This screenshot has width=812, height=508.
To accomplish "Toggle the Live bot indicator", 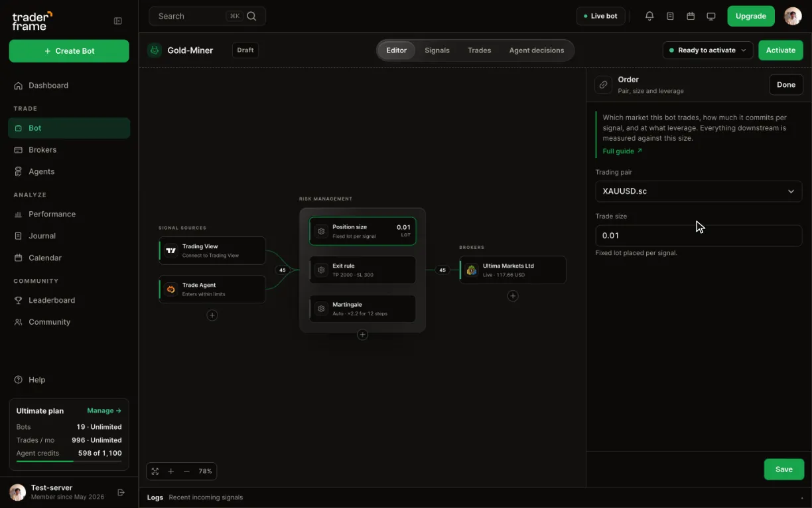I will coord(600,16).
